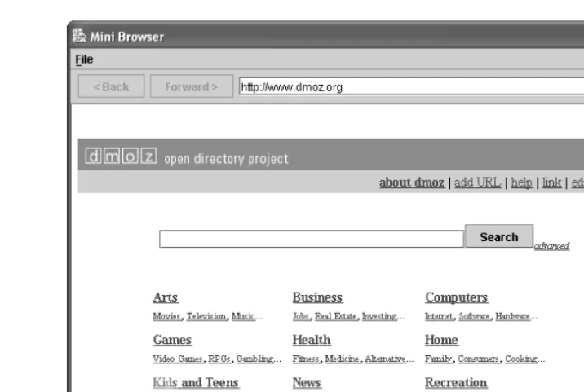Open the Fitness subcategory link
The width and height of the screenshot is (584, 392).
tap(306, 359)
